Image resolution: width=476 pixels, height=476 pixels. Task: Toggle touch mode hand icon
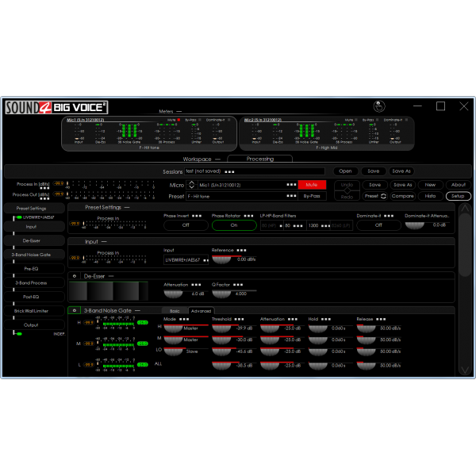click(x=379, y=106)
